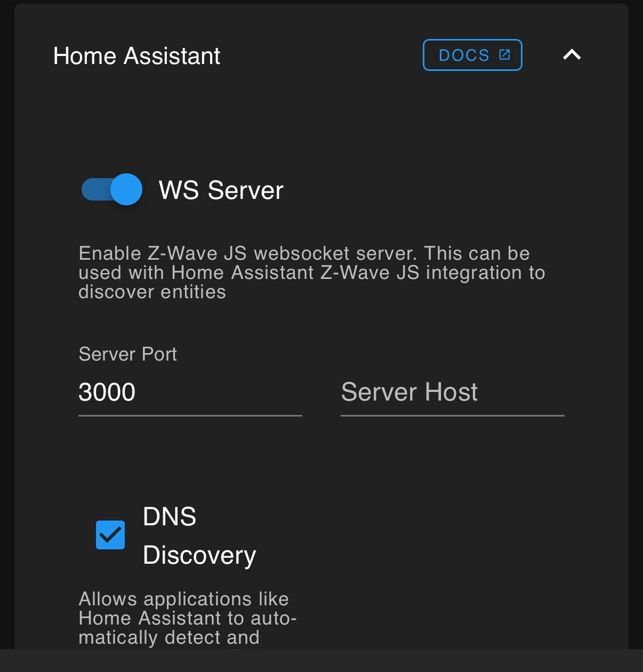Select the 3000 port value
Viewport: 643px width, 672px height.
(107, 392)
